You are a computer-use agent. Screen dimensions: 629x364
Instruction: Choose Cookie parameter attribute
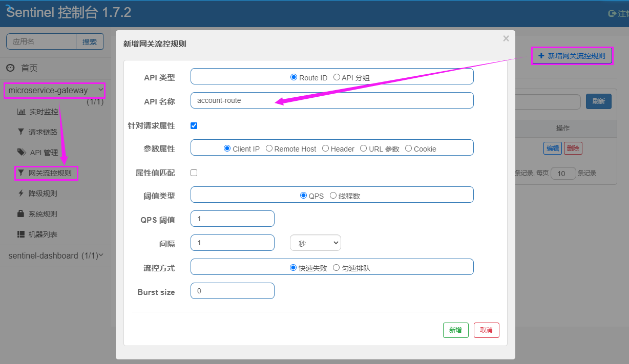pyautogui.click(x=408, y=148)
